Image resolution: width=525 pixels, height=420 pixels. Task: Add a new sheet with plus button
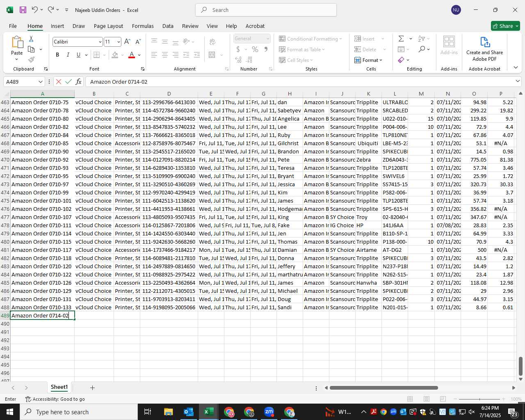[92, 388]
